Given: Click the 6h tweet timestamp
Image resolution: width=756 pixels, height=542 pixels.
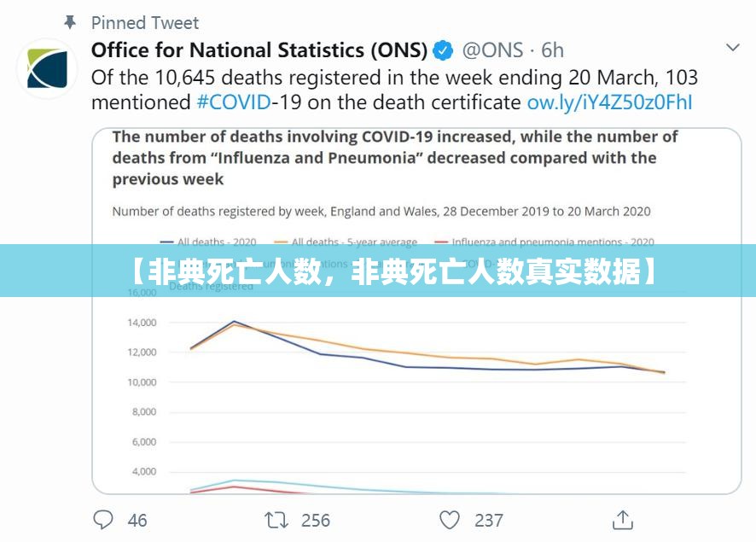Looking at the screenshot, I should pyautogui.click(x=552, y=50).
